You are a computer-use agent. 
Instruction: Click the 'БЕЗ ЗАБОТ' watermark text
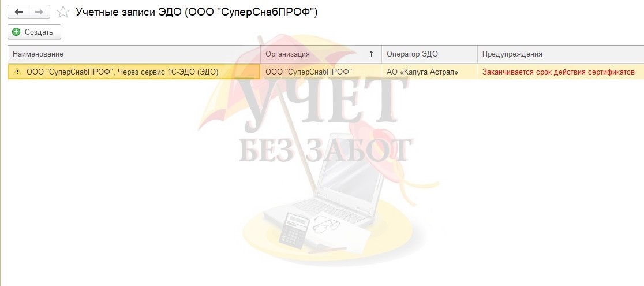(325, 150)
